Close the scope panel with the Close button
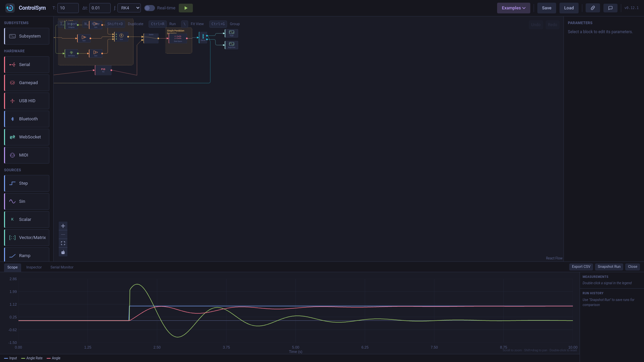Image resolution: width=644 pixels, height=362 pixels. tap(632, 267)
